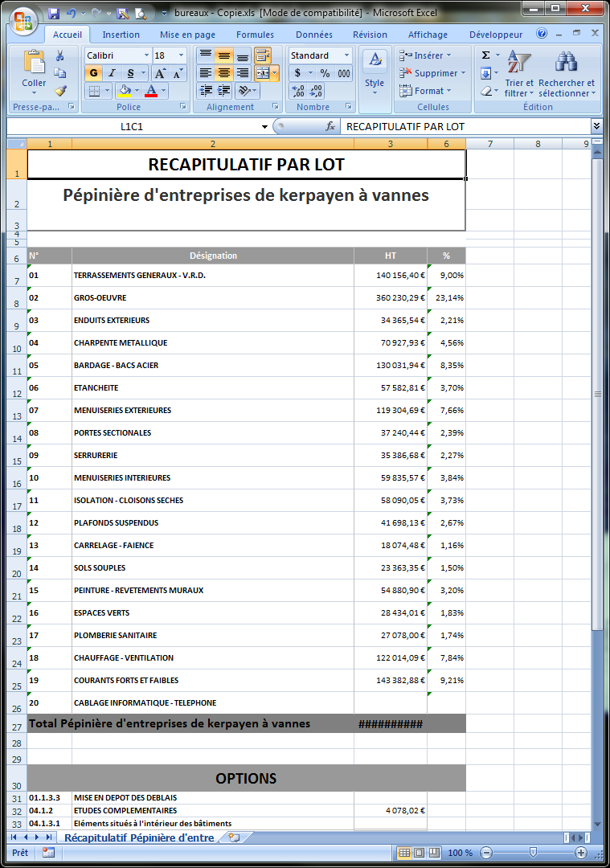Toggle horizontal center alignment
610x868 pixels.
pos(223,73)
